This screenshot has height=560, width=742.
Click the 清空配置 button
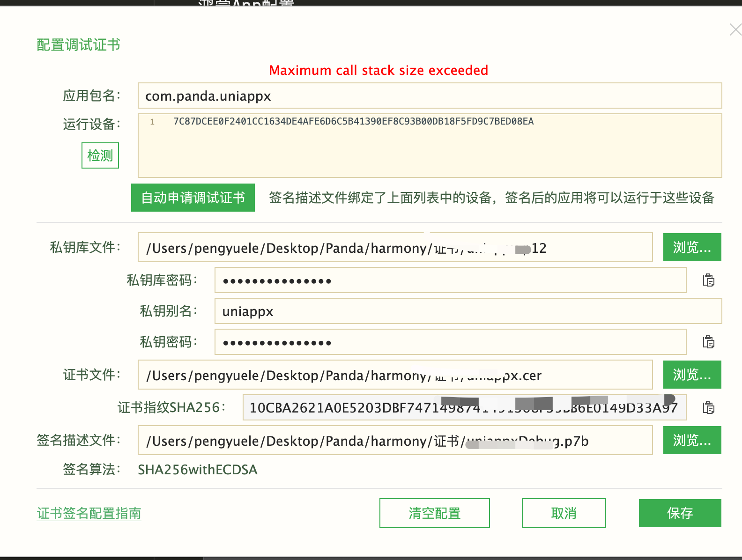coord(434,513)
